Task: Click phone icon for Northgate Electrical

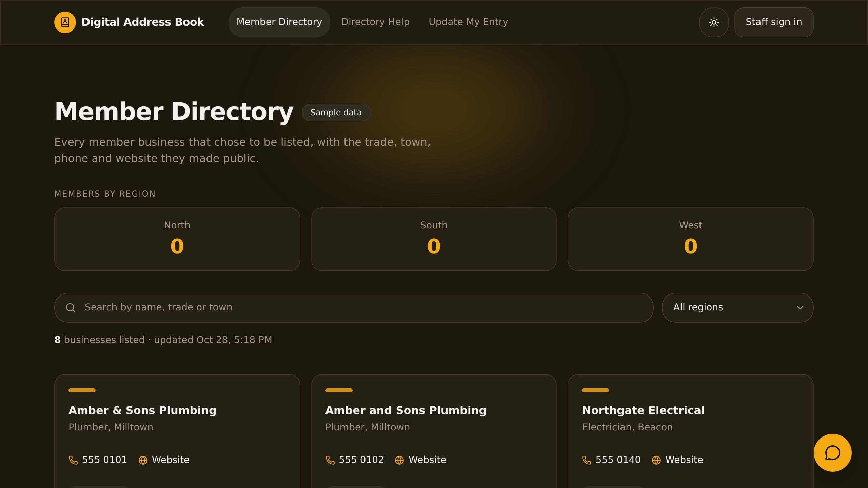Action: (x=587, y=460)
